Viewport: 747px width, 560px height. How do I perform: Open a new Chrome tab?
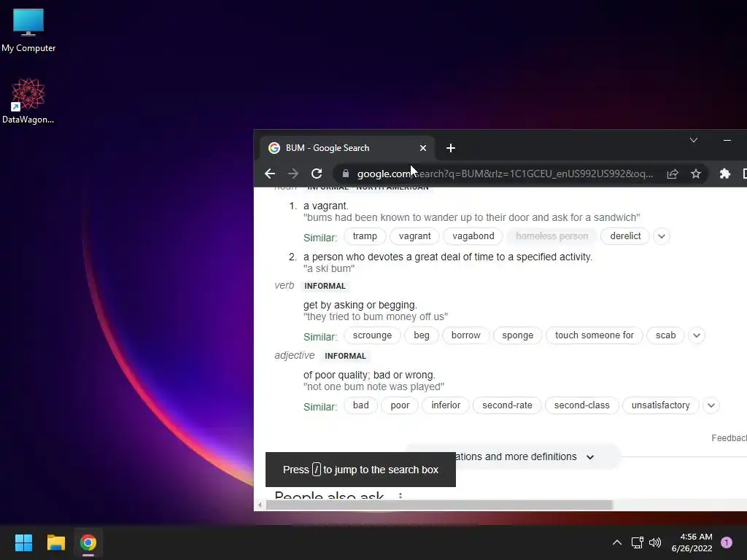451,148
